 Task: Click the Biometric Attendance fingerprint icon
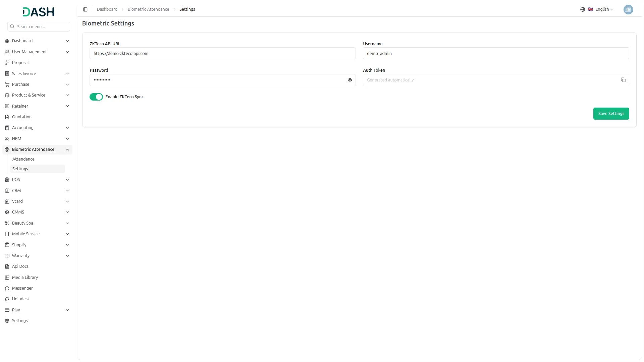coord(7,149)
